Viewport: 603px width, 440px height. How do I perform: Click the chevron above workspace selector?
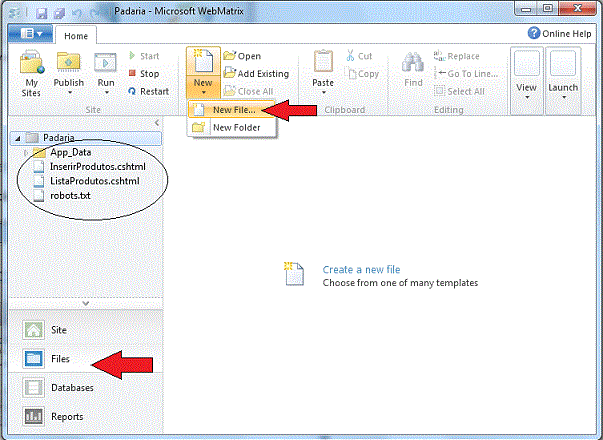[85, 303]
